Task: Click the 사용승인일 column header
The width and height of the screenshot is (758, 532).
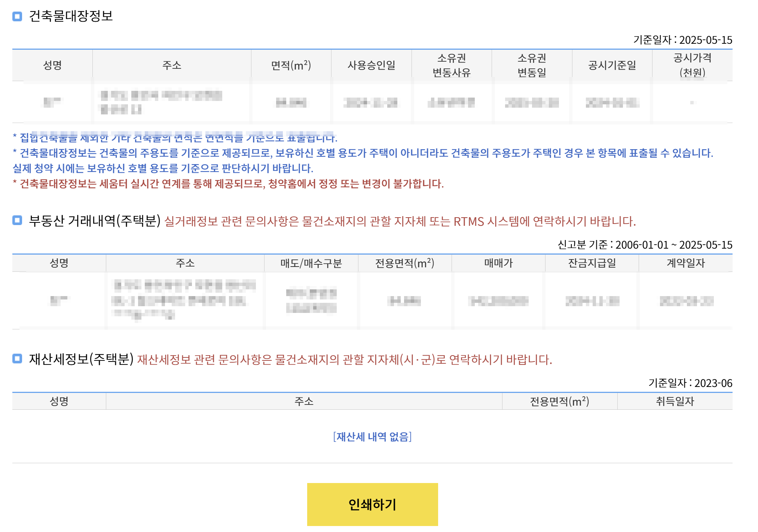Action: [371, 65]
